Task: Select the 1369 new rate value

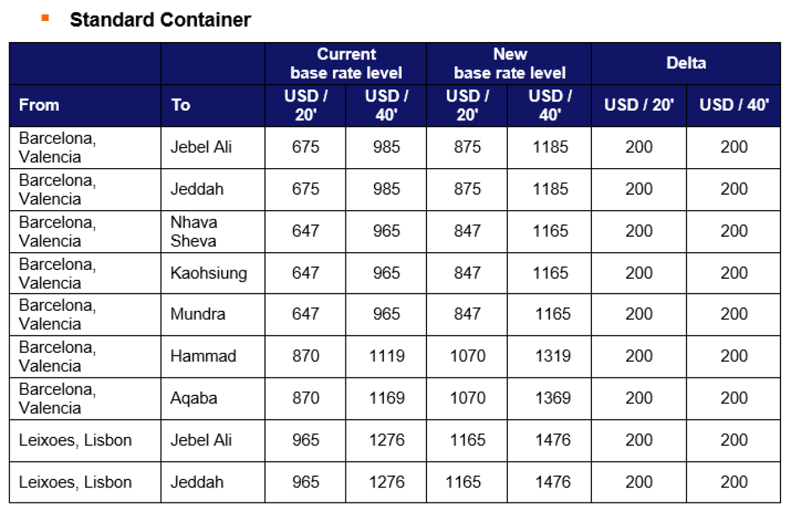Action: 552,398
